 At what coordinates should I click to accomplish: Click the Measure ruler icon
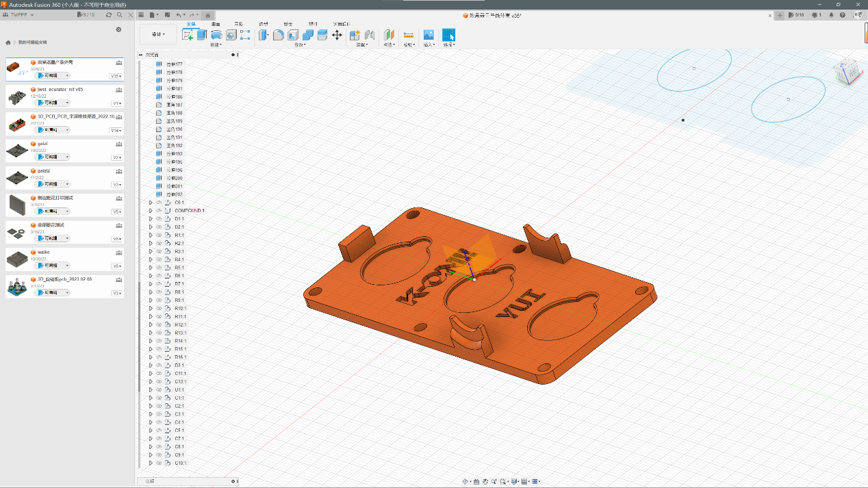(x=409, y=35)
